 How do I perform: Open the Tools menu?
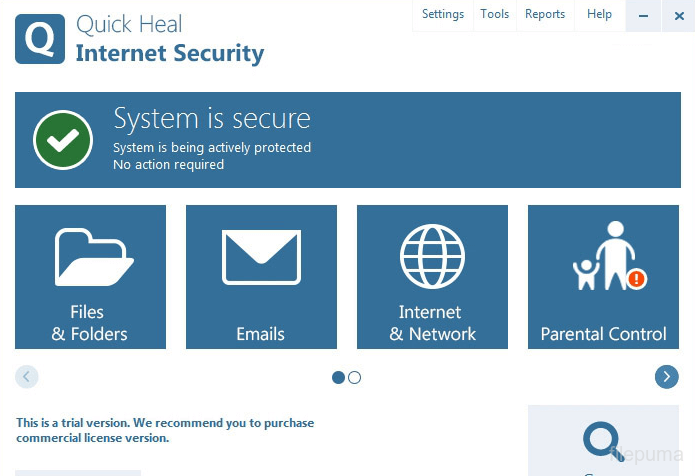click(x=494, y=14)
